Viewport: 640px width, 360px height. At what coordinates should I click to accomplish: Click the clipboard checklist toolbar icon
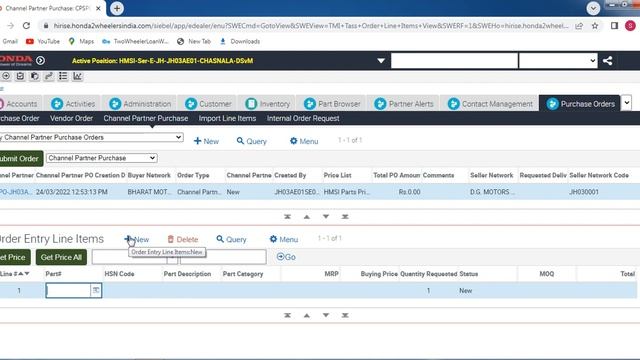point(20,76)
